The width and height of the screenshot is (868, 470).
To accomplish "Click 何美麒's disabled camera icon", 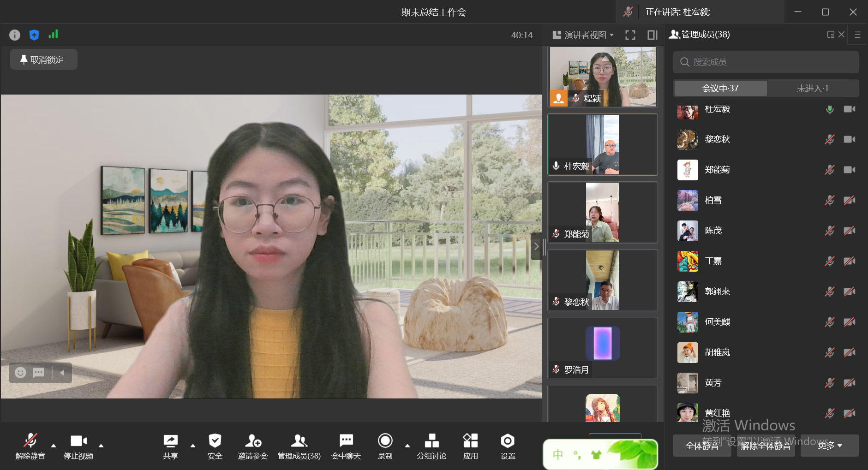I will pyautogui.click(x=850, y=322).
